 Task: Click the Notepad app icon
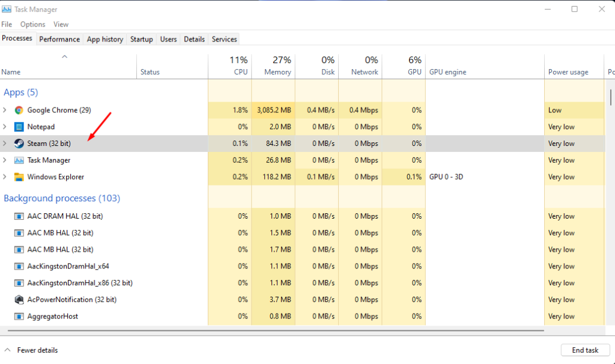[x=19, y=127]
